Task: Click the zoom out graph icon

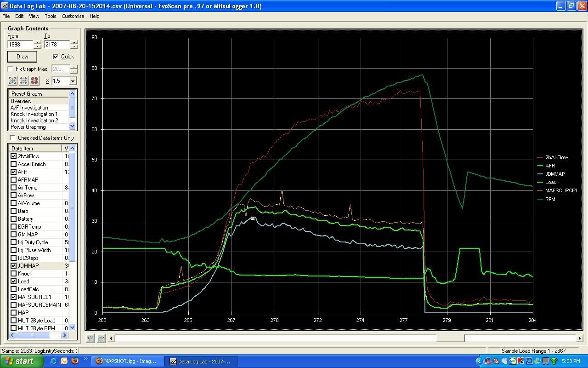Action: 23,81
